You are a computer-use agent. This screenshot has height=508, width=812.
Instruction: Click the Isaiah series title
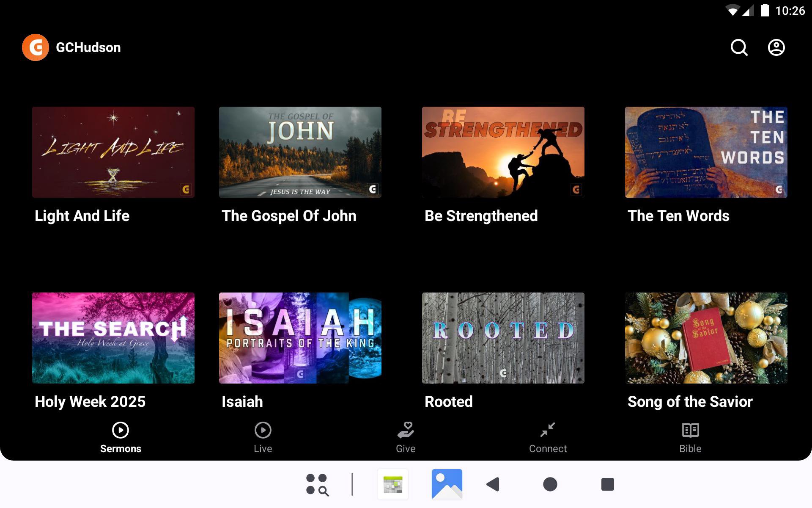click(242, 401)
